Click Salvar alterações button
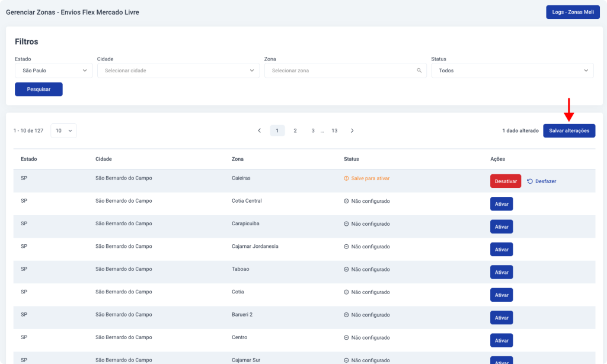607x364 pixels. click(x=569, y=130)
